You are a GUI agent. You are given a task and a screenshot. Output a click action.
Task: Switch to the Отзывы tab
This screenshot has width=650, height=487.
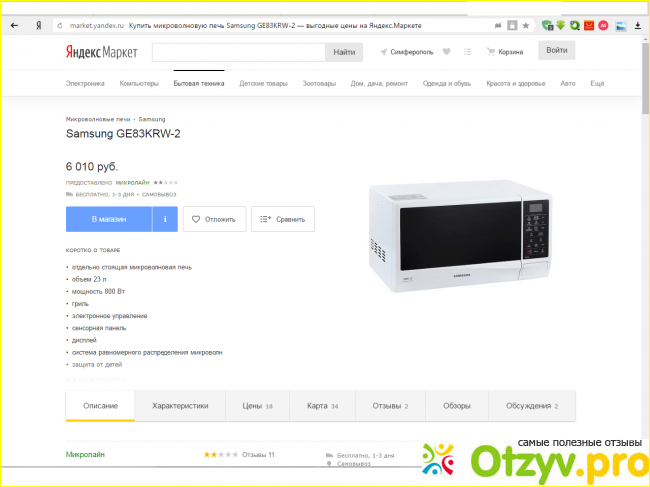[x=390, y=406]
